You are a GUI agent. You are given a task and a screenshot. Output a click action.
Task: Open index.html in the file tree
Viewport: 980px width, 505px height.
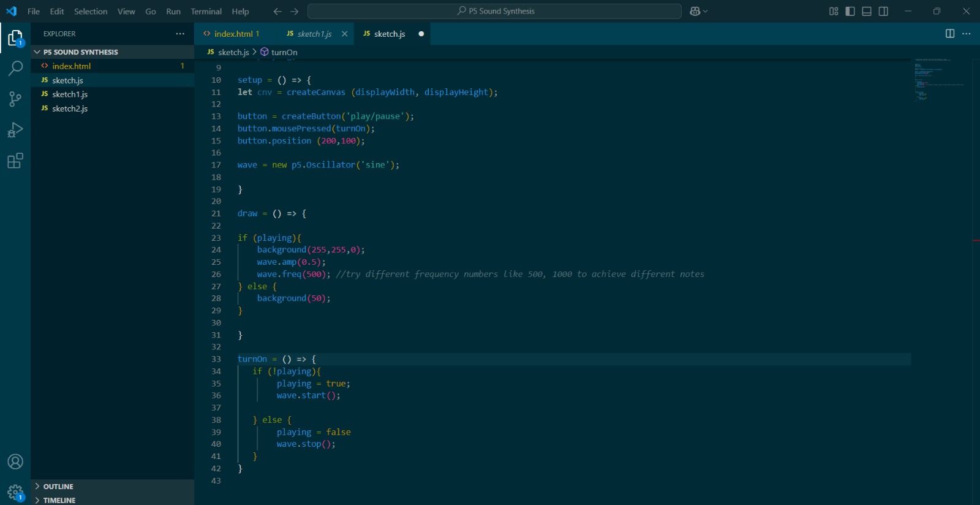tap(112, 66)
